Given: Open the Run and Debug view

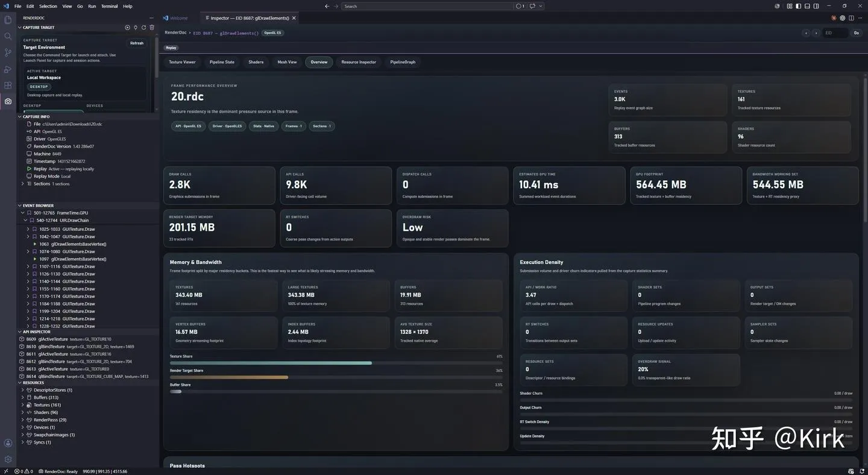Looking at the screenshot, I should 8,69.
